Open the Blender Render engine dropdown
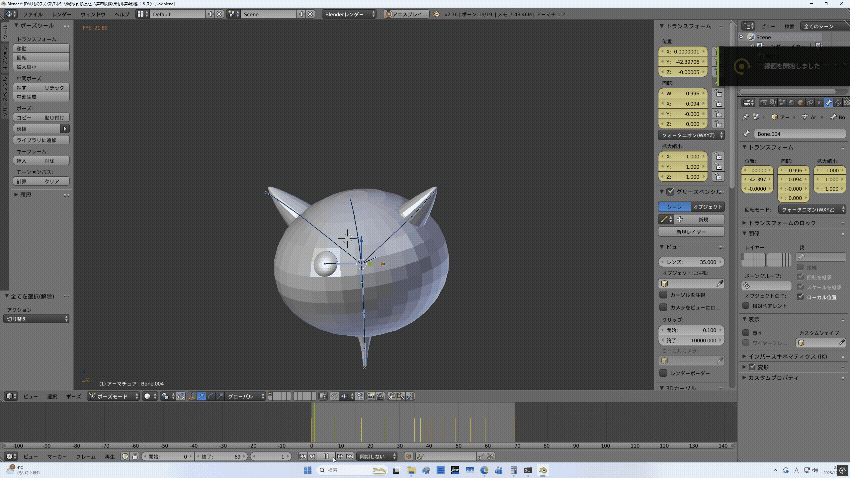The height and width of the screenshot is (478, 850). 349,14
